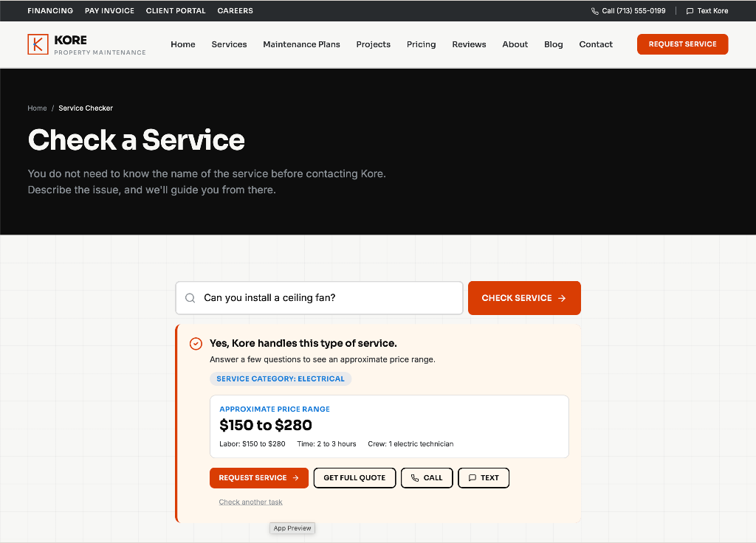Click the Time: 2 to 3 hours text
The image size is (756, 543).
(x=326, y=444)
